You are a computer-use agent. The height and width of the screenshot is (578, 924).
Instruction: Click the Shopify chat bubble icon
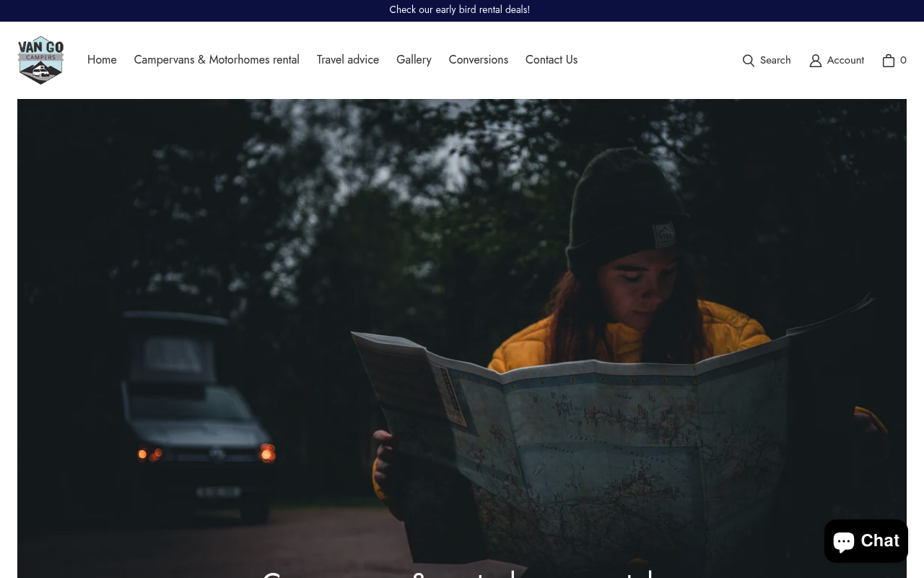click(x=845, y=541)
